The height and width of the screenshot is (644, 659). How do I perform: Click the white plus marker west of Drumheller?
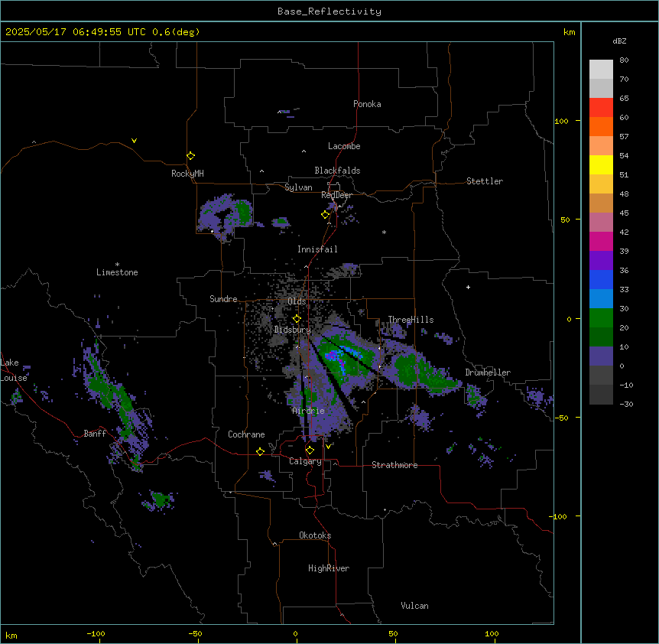pyautogui.click(x=468, y=287)
